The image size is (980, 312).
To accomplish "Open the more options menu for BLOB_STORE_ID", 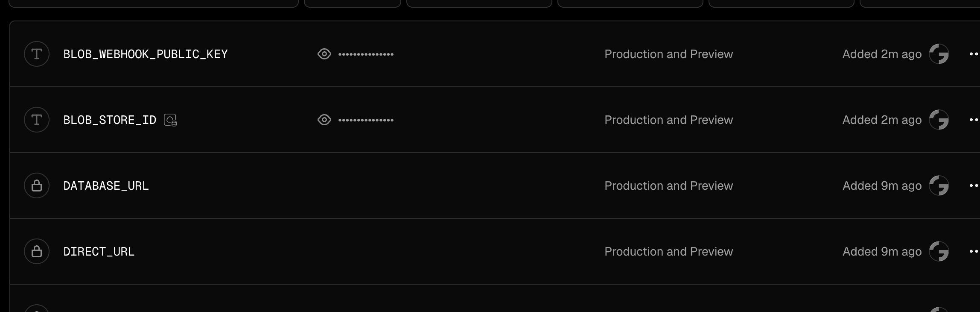I will 974,120.
